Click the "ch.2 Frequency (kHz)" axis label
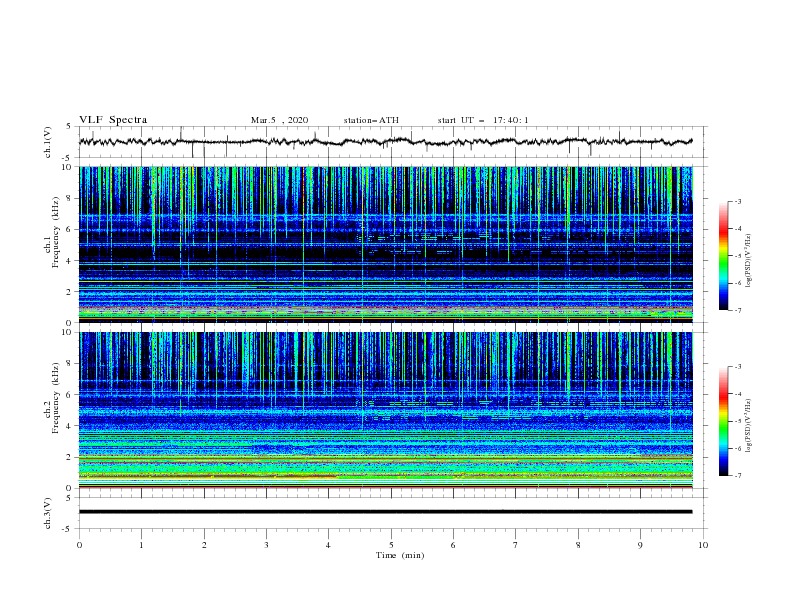792x612 pixels. tap(52, 398)
